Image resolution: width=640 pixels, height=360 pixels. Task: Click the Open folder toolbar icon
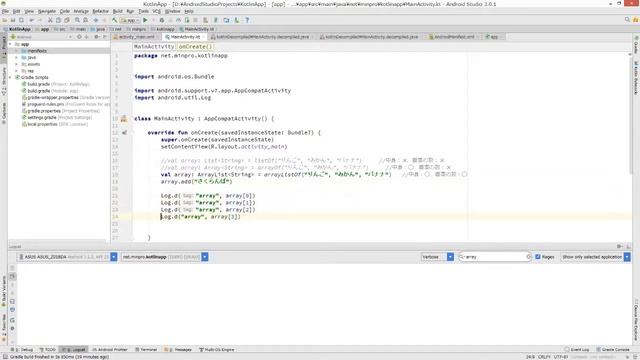click(x=5, y=20)
